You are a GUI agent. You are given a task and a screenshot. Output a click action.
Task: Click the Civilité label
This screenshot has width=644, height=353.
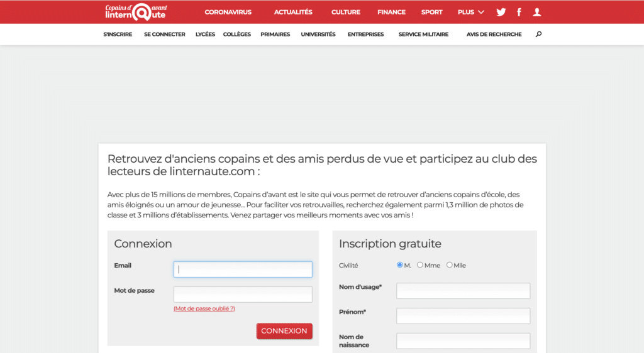[x=348, y=266]
